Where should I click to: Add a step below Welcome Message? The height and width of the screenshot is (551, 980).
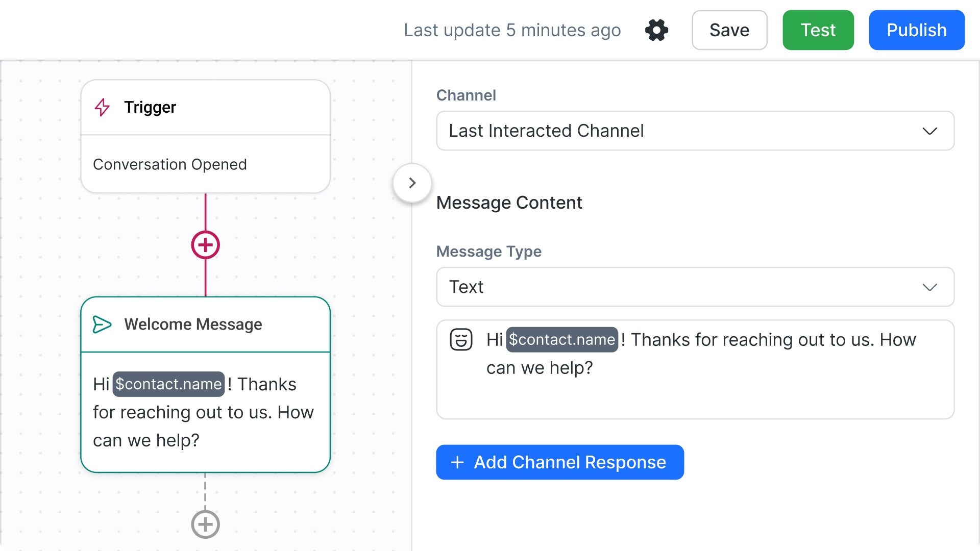coord(205,524)
